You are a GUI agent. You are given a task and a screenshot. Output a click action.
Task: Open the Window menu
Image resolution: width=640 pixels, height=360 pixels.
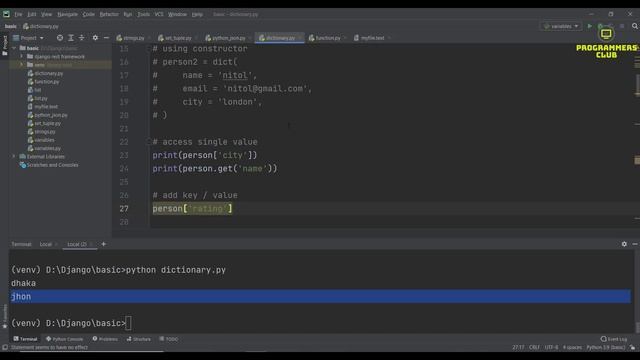(x=177, y=14)
